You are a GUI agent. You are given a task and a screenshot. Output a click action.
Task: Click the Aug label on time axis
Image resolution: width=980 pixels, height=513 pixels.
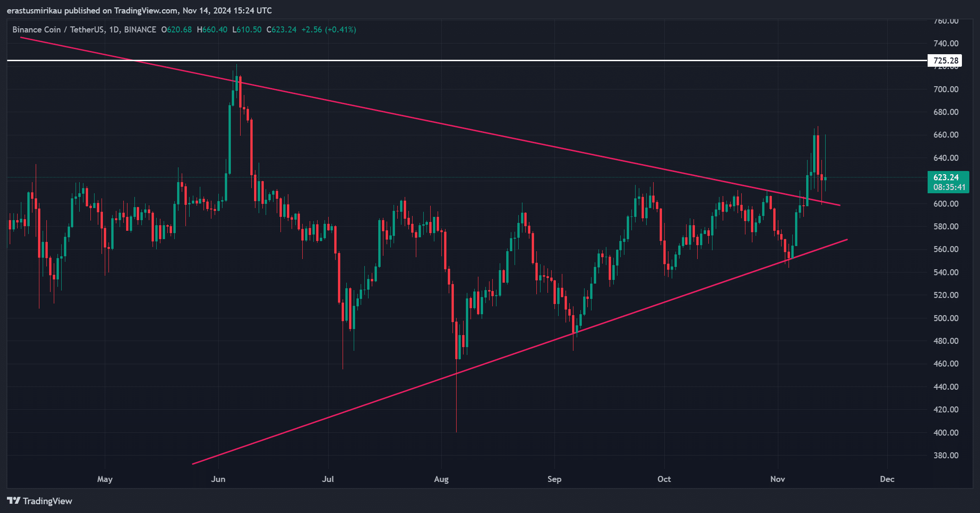(441, 479)
